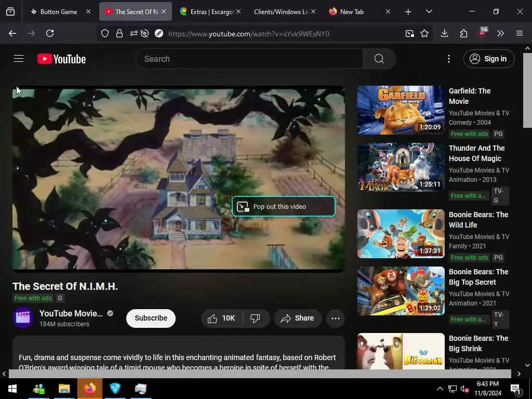The width and height of the screenshot is (532, 399).
Task: Open network tray icon
Action: [453, 389]
